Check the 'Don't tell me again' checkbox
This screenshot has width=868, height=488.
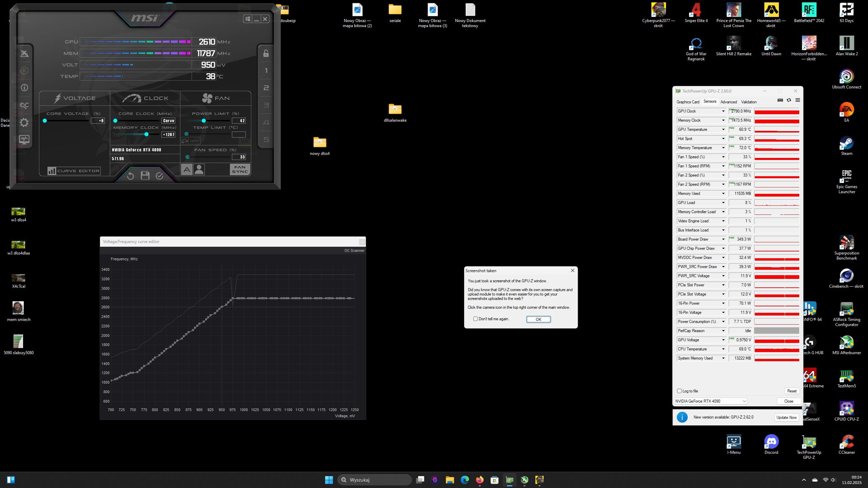click(x=475, y=319)
